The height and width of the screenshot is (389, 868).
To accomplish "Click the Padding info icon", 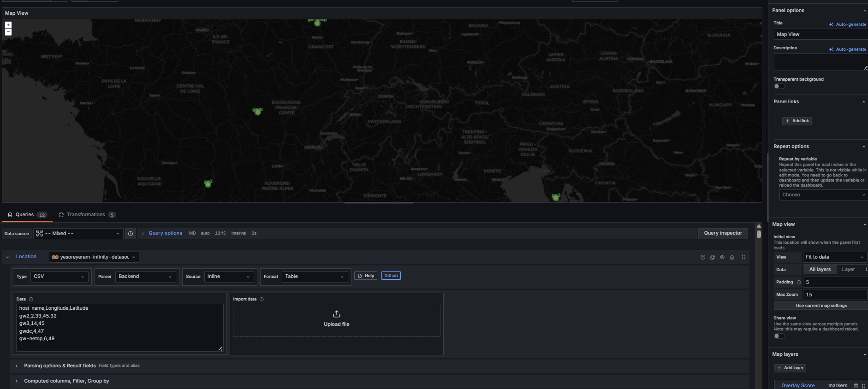I will 799,282.
